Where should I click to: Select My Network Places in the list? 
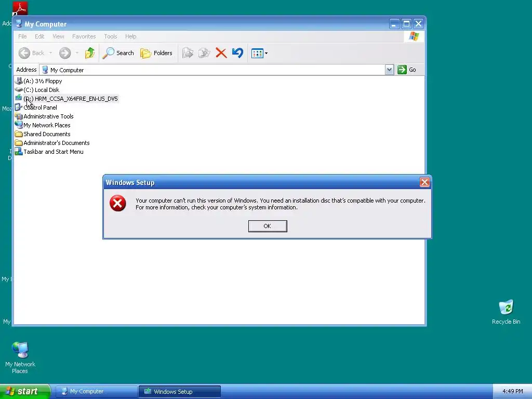point(43,125)
